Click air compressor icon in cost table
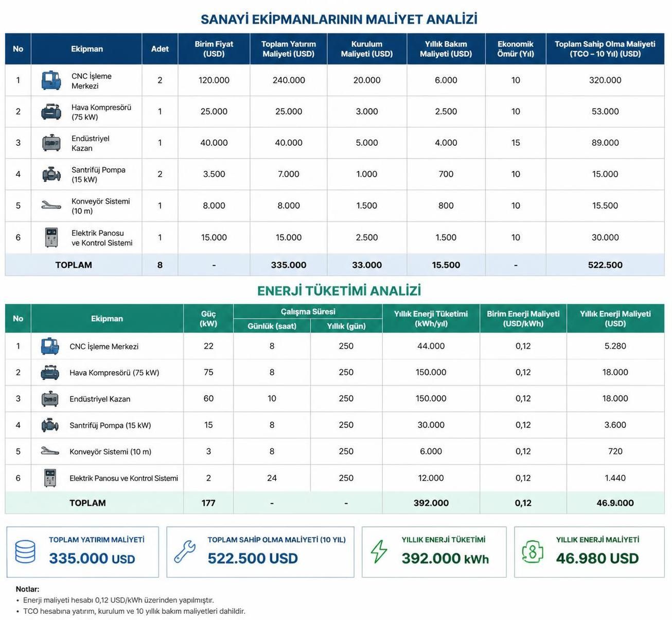672x620 pixels. click(x=51, y=112)
